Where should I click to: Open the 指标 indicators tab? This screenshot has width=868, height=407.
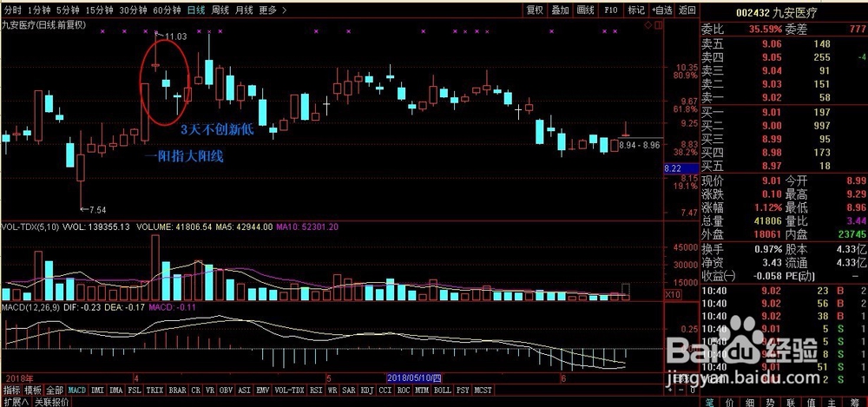(x=11, y=391)
